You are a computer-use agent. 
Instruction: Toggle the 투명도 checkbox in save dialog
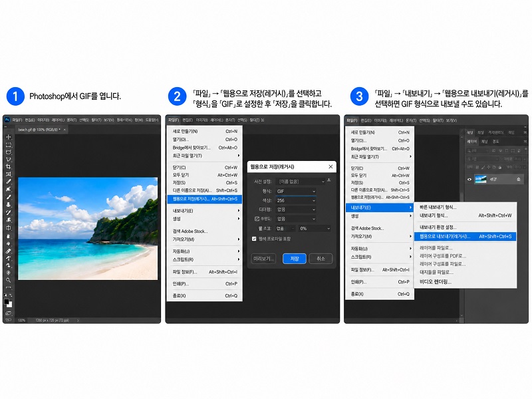click(x=257, y=219)
